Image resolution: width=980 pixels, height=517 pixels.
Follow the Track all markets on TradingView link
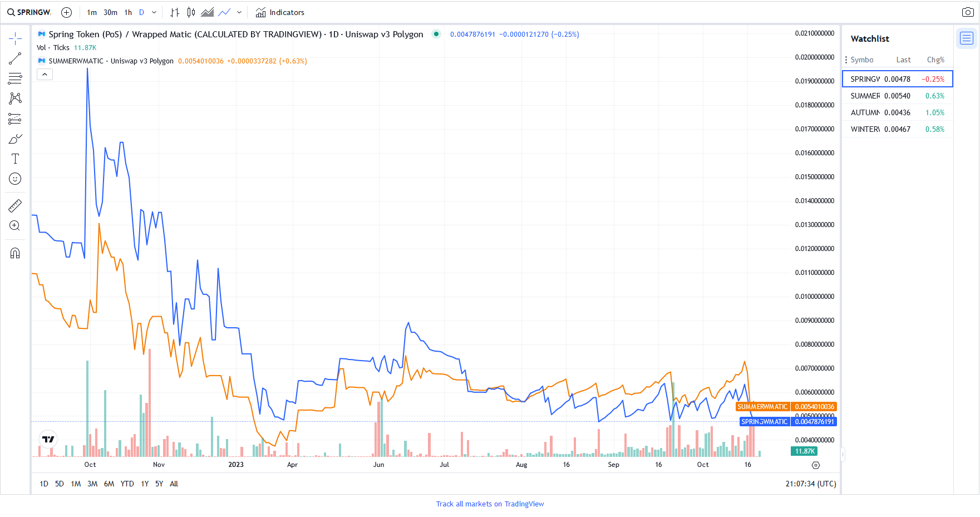[490, 504]
